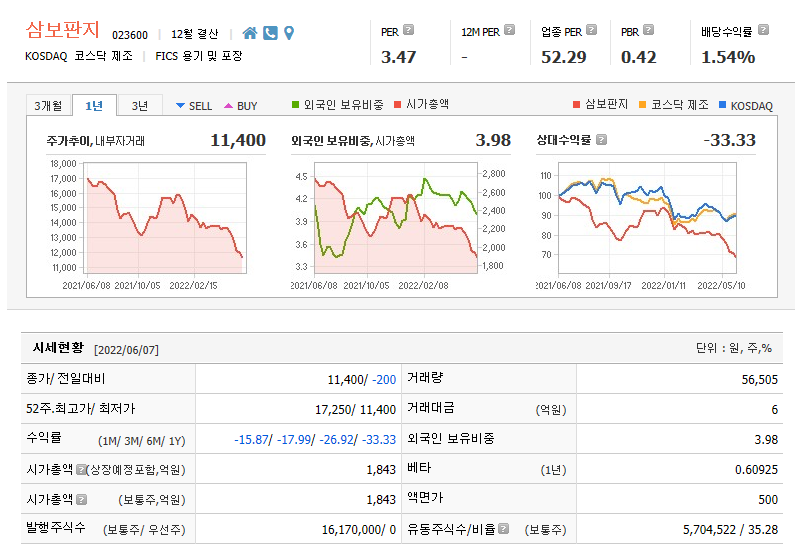Click the phone contact icon
The height and width of the screenshot is (558, 795).
(x=270, y=33)
